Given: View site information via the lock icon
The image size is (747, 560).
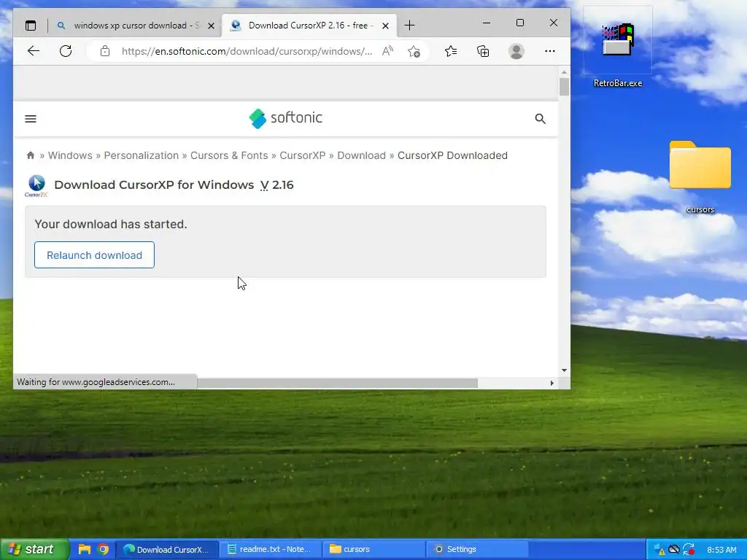Looking at the screenshot, I should coord(105,51).
